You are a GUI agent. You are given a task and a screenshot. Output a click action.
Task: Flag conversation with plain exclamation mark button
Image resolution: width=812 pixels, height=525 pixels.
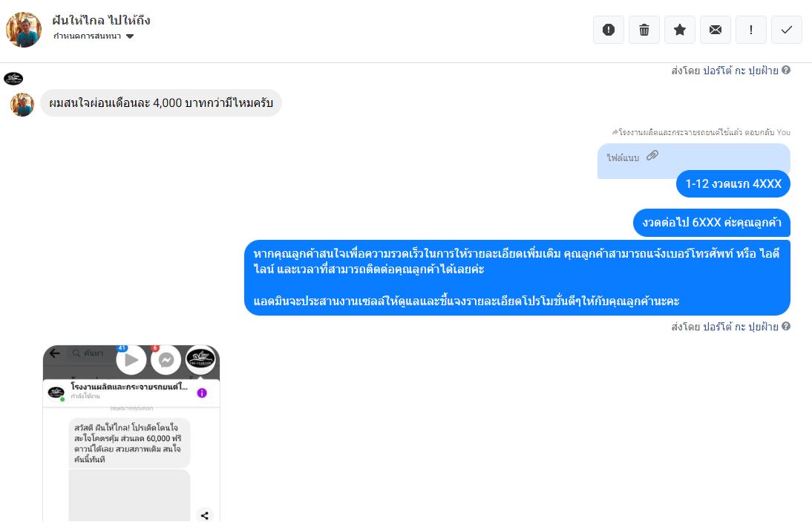(751, 30)
